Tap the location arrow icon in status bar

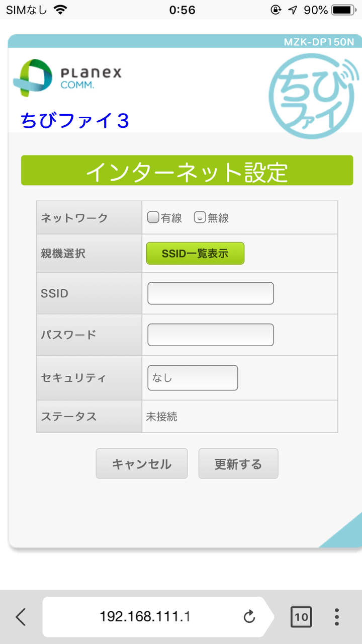(293, 10)
